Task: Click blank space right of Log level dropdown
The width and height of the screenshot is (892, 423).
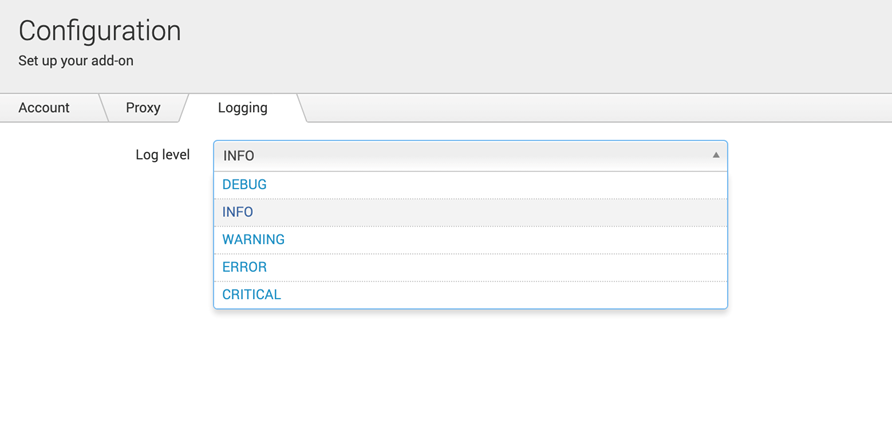Action: [810, 155]
